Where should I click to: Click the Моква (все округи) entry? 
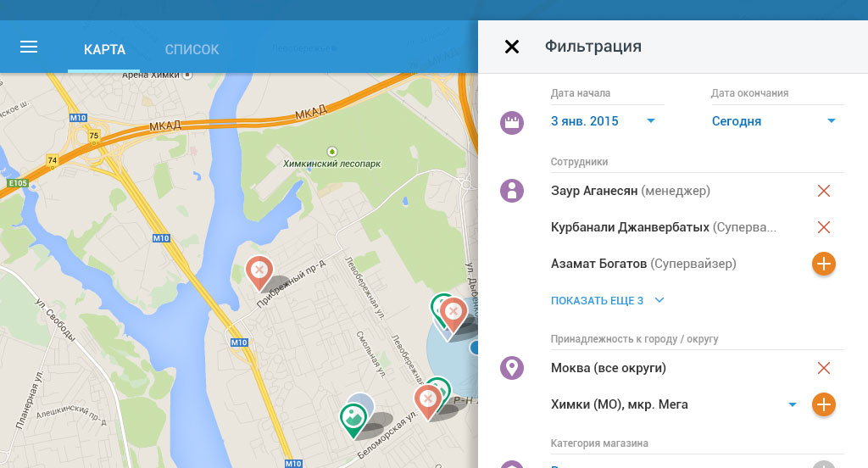[609, 368]
